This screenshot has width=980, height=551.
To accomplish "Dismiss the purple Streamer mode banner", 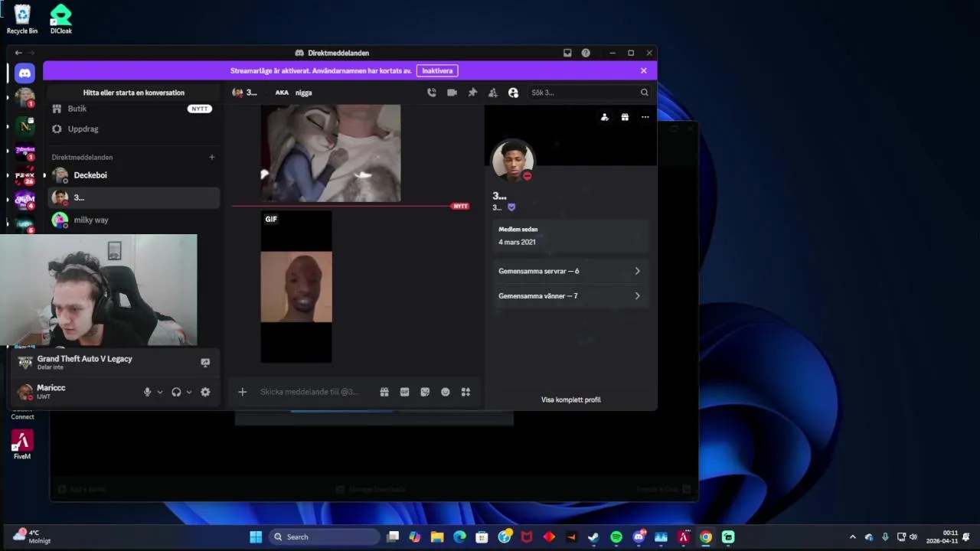I will [x=643, y=70].
